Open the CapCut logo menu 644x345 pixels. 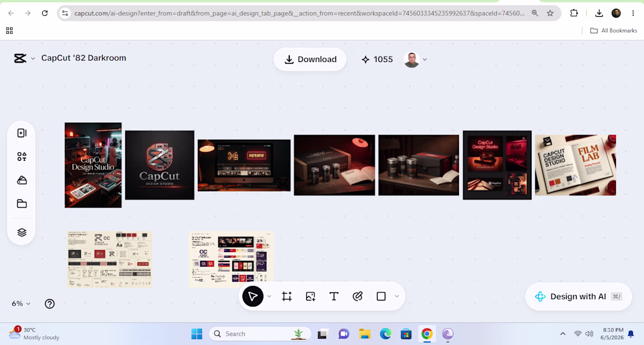pyautogui.click(x=20, y=58)
